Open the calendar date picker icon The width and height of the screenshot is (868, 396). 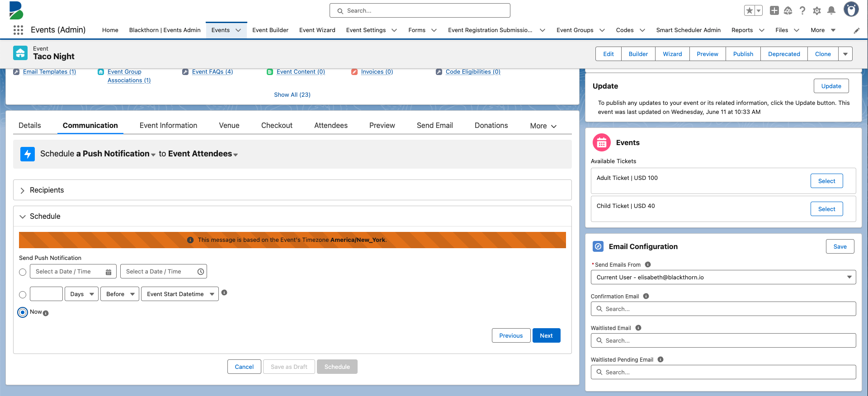(108, 272)
